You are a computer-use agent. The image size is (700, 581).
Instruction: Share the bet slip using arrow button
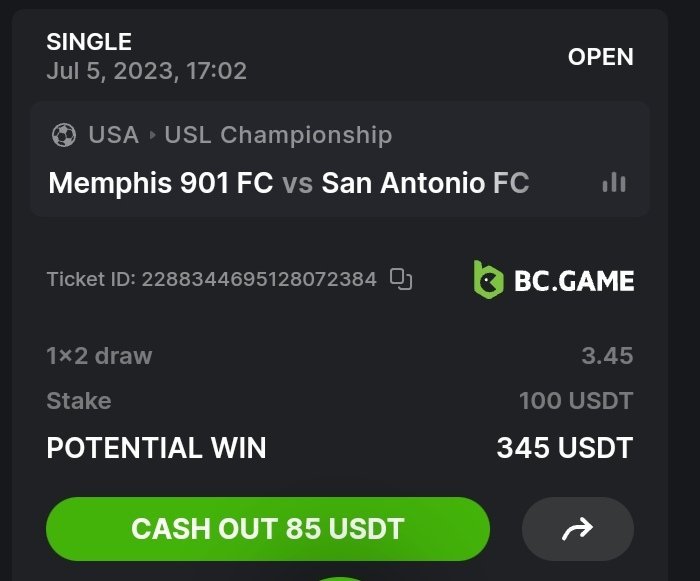(x=578, y=528)
